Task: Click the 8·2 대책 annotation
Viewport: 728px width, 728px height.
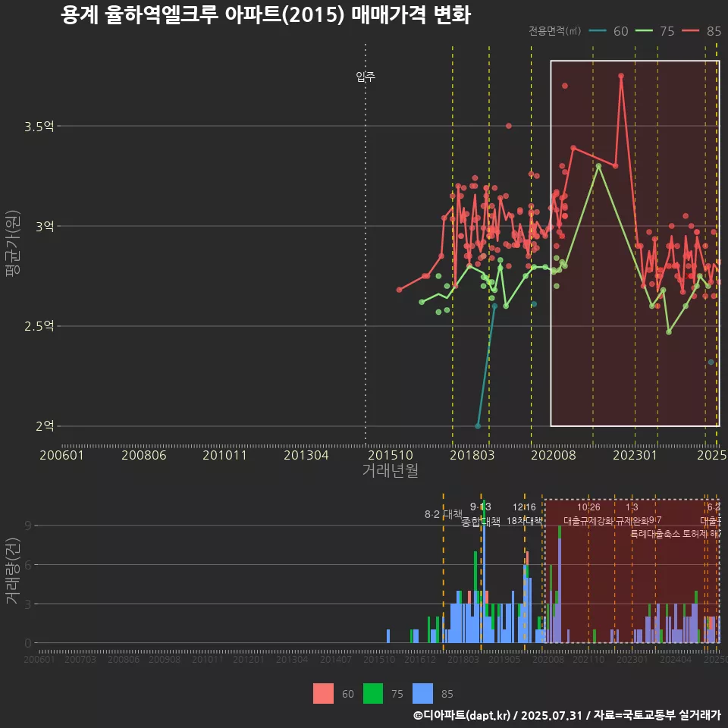Action: pos(444,514)
